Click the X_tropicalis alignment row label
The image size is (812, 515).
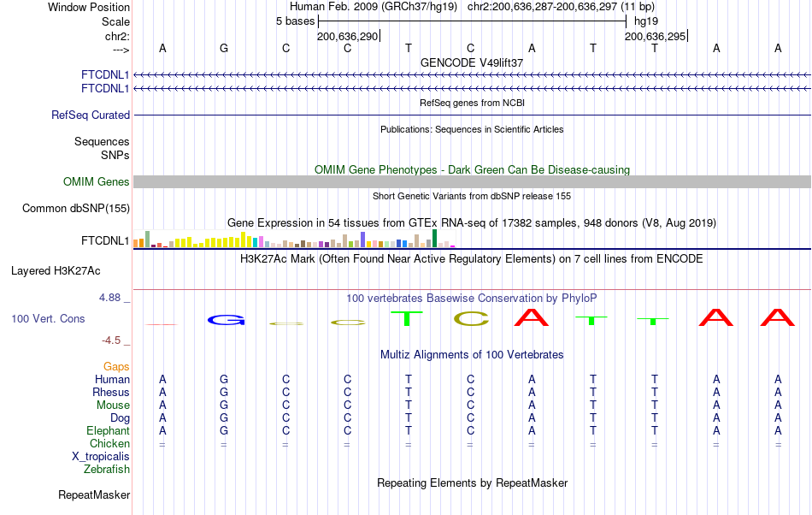pos(101,457)
